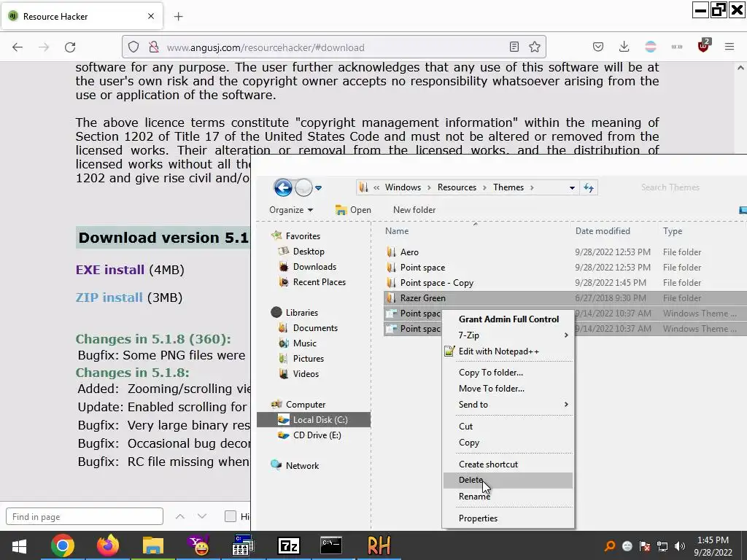Find next match arrow in find bar
747x560 pixels.
(x=202, y=516)
